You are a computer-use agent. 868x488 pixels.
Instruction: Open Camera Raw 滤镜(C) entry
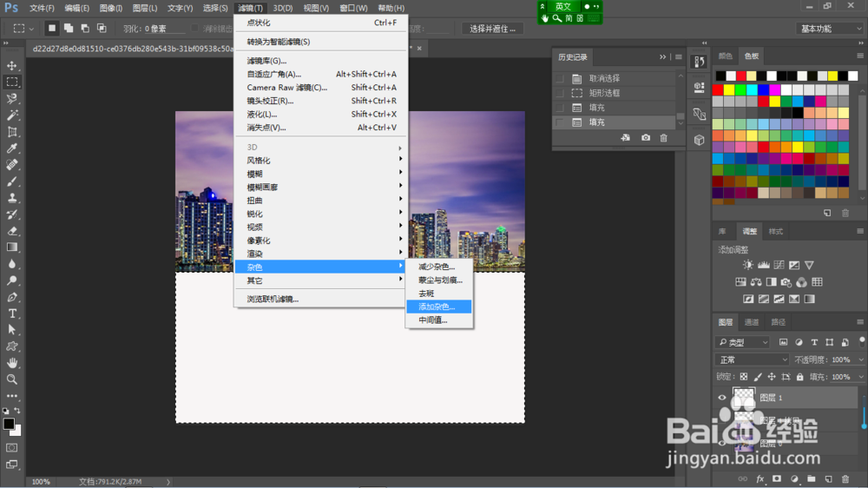320,88
